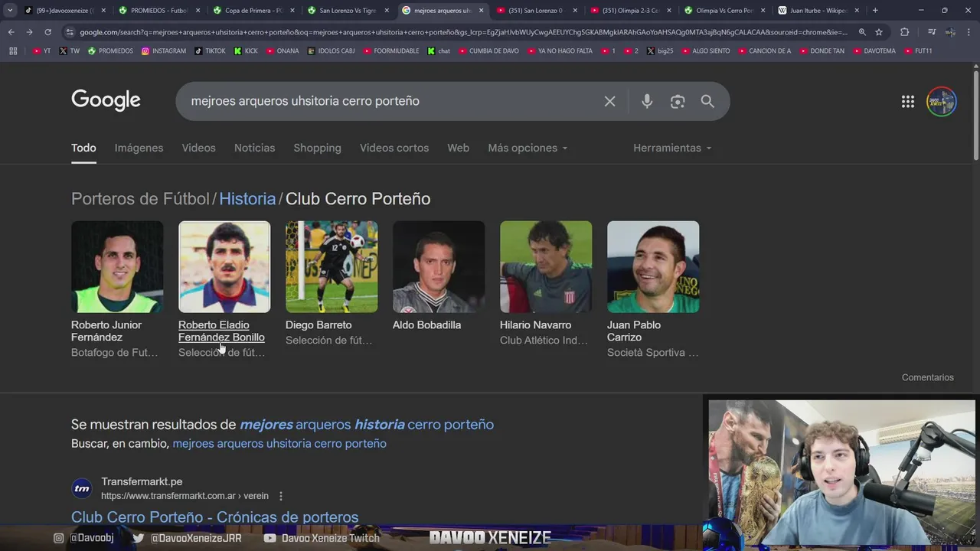Open the KICK bookmark

click(x=247, y=51)
